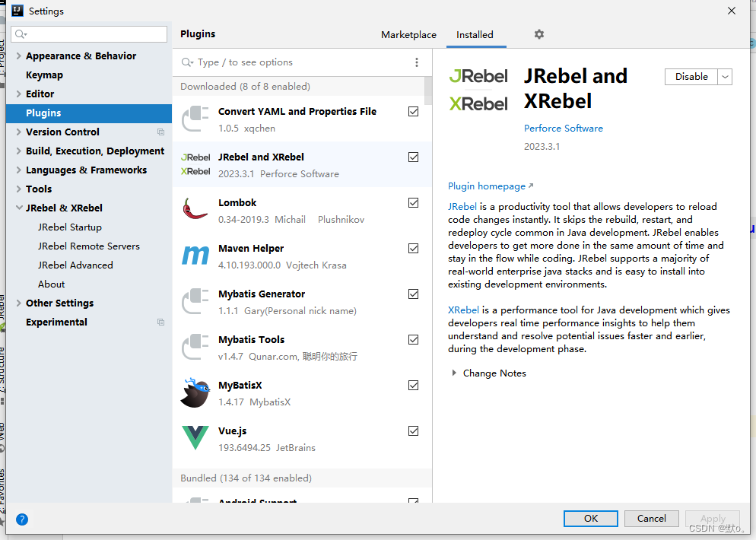Click the plugin search options kebab menu

click(417, 62)
